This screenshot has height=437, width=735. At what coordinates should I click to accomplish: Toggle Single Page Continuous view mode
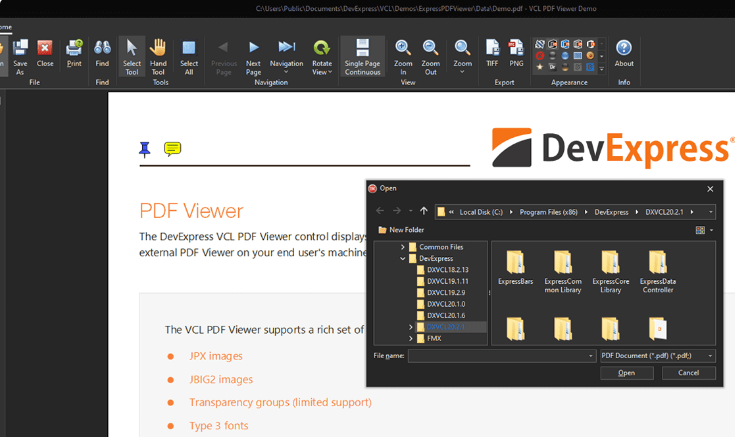pos(362,57)
